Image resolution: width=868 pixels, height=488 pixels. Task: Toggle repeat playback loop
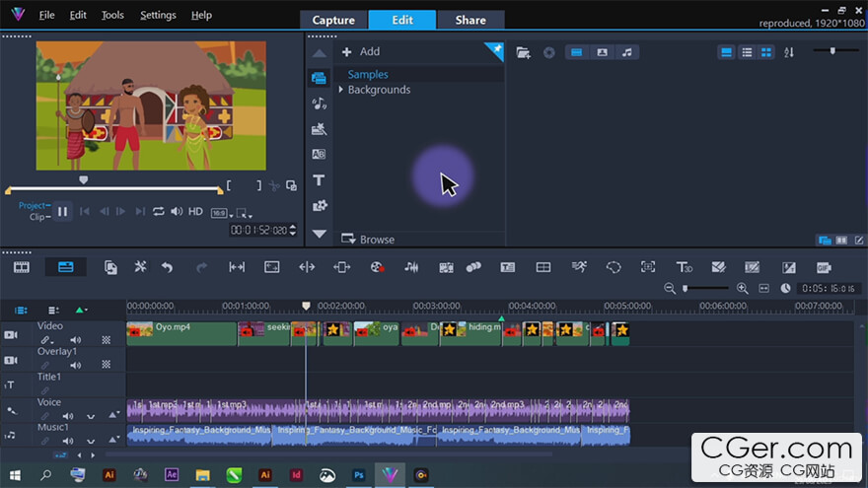159,211
